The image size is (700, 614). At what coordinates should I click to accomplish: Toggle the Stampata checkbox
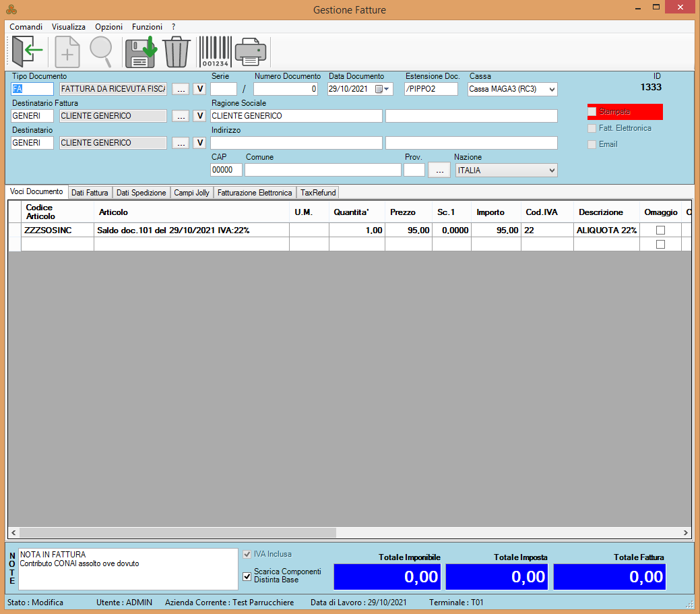click(x=592, y=112)
